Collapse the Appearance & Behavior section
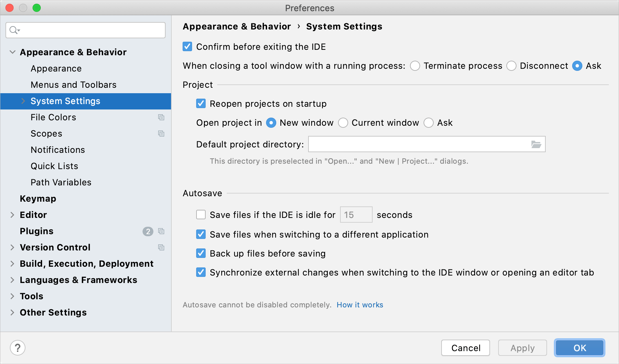Image resolution: width=619 pixels, height=364 pixels. [13, 52]
